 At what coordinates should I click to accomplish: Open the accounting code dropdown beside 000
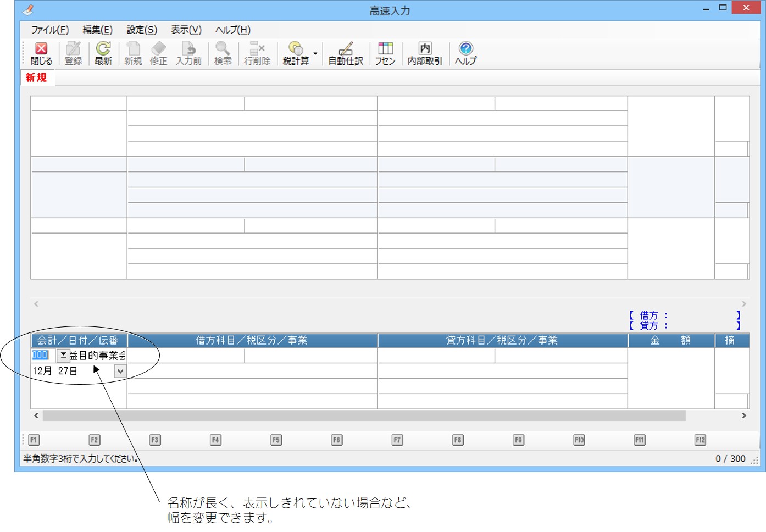coord(63,356)
